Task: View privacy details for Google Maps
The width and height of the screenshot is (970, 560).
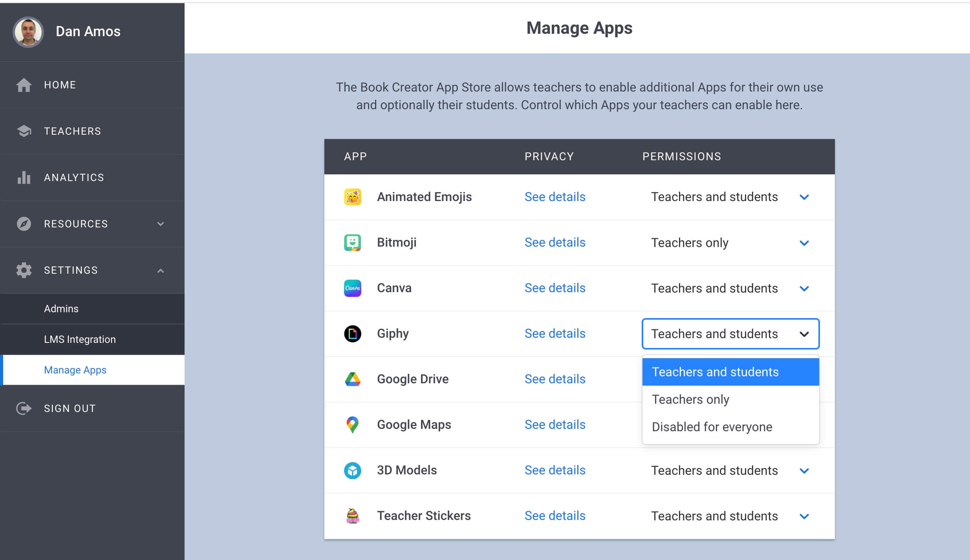Action: coord(555,425)
